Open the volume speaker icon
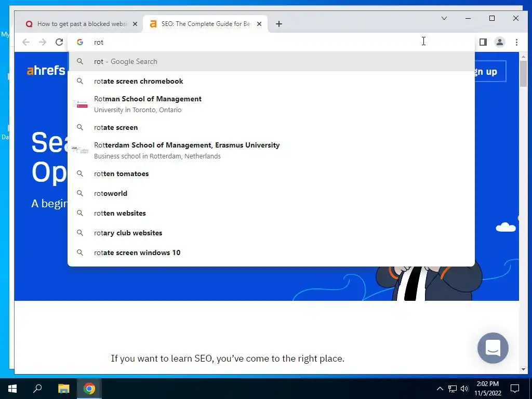Viewport: 532px width, 399px height. [x=464, y=389]
